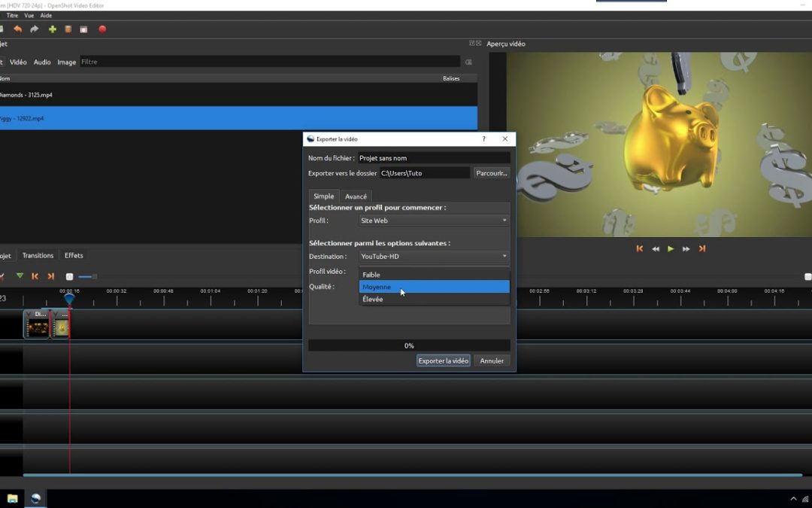This screenshot has width=812, height=508.
Task: Open the Transitions tab
Action: 38,255
